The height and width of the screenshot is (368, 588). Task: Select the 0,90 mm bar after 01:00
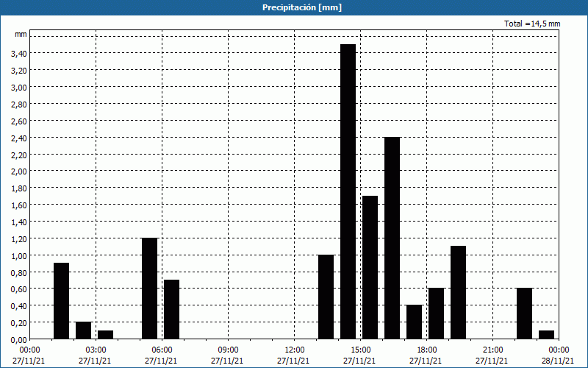click(62, 301)
